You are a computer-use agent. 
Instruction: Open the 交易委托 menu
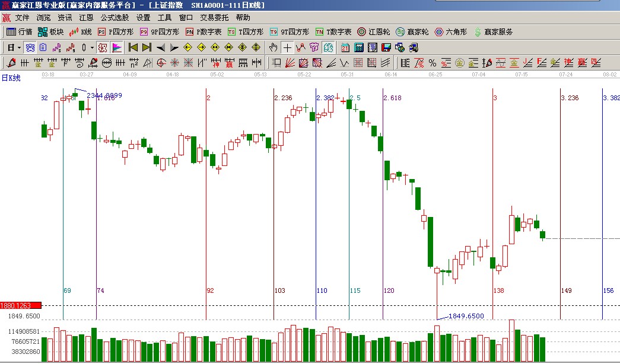click(x=214, y=18)
